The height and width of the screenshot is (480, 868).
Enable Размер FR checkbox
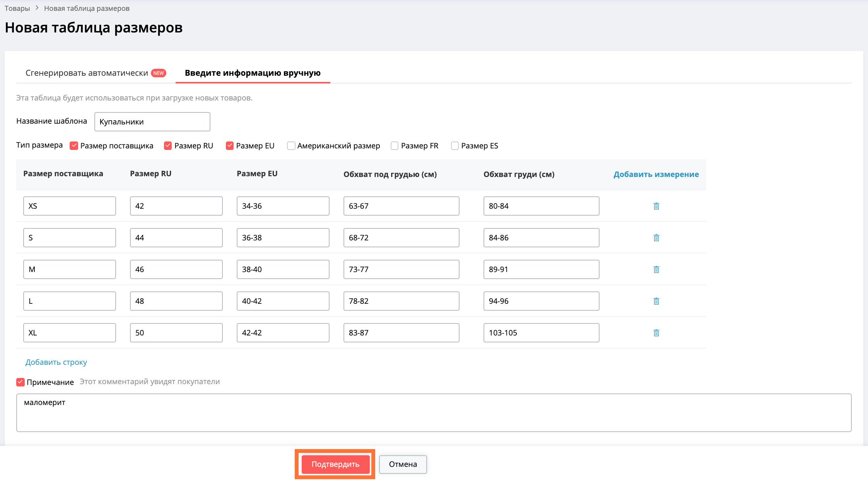(395, 146)
